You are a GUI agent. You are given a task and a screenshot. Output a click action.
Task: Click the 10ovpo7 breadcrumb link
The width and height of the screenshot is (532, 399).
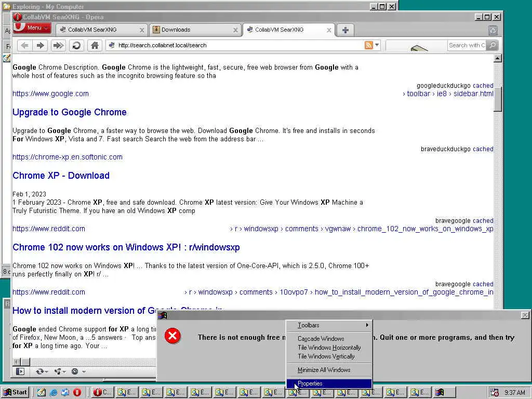(294, 292)
